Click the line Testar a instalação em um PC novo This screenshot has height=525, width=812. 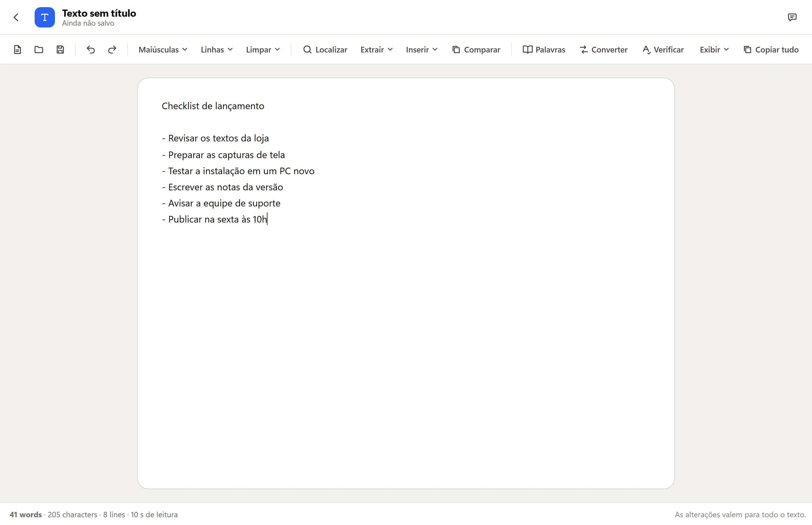238,171
